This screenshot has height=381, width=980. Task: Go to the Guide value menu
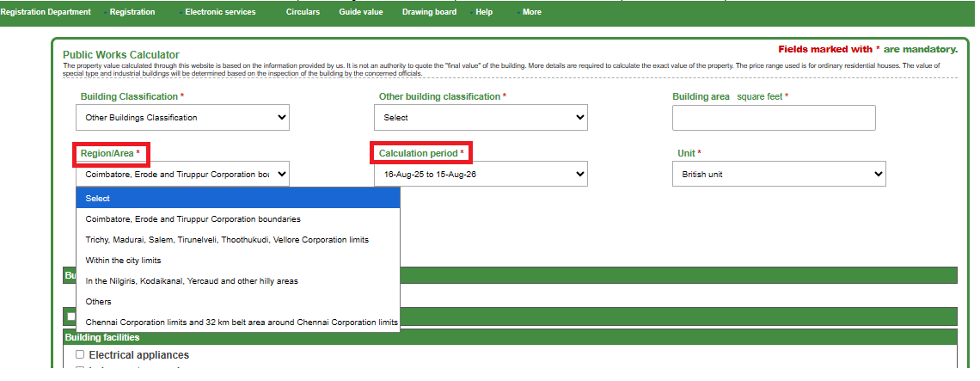[x=361, y=12]
